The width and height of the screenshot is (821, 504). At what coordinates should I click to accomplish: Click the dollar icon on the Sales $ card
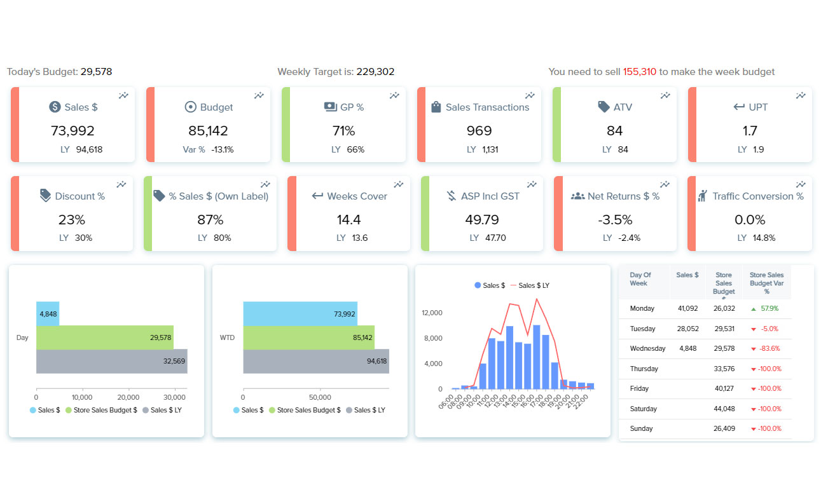(x=54, y=107)
